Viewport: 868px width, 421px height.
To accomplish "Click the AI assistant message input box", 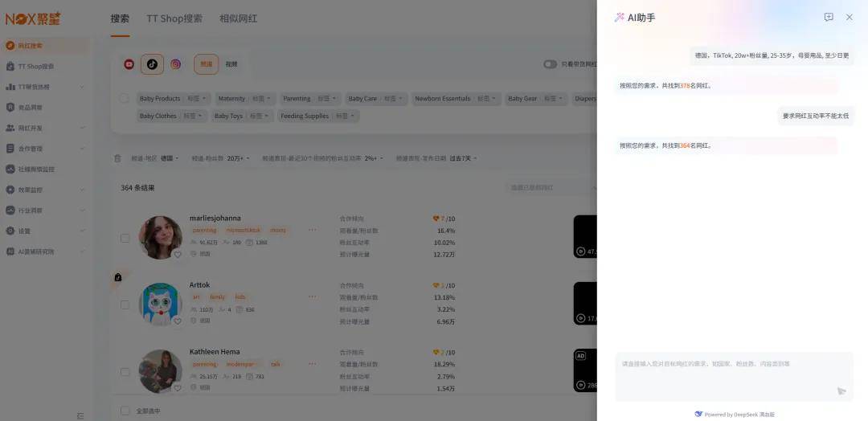I will click(723, 371).
